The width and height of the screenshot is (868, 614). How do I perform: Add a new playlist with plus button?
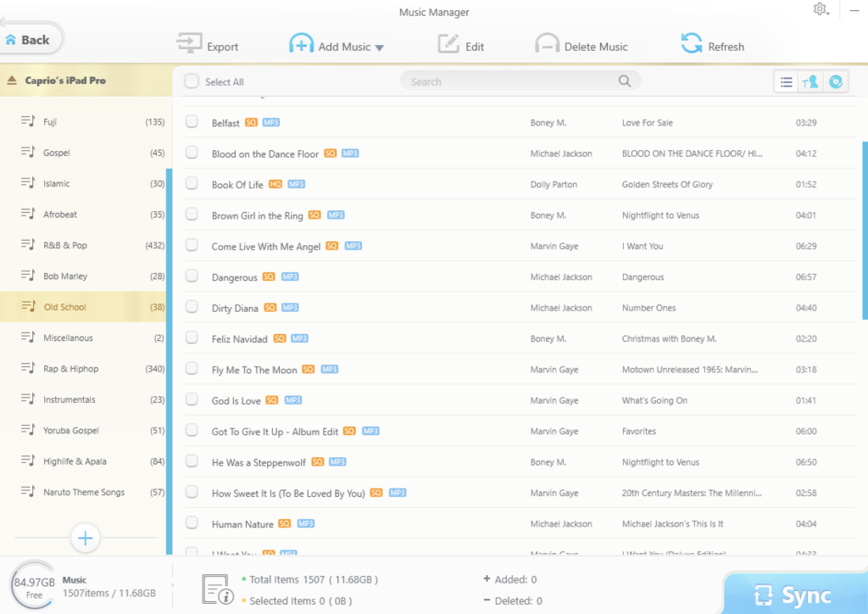(x=86, y=538)
